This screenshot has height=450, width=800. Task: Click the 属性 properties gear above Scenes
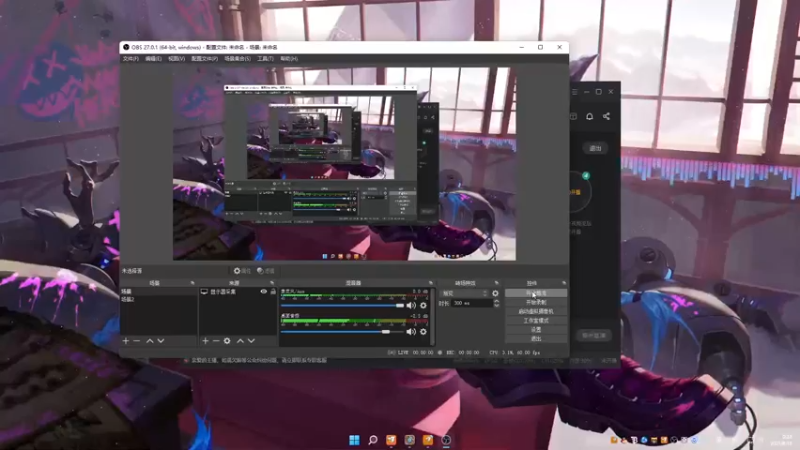(x=242, y=271)
